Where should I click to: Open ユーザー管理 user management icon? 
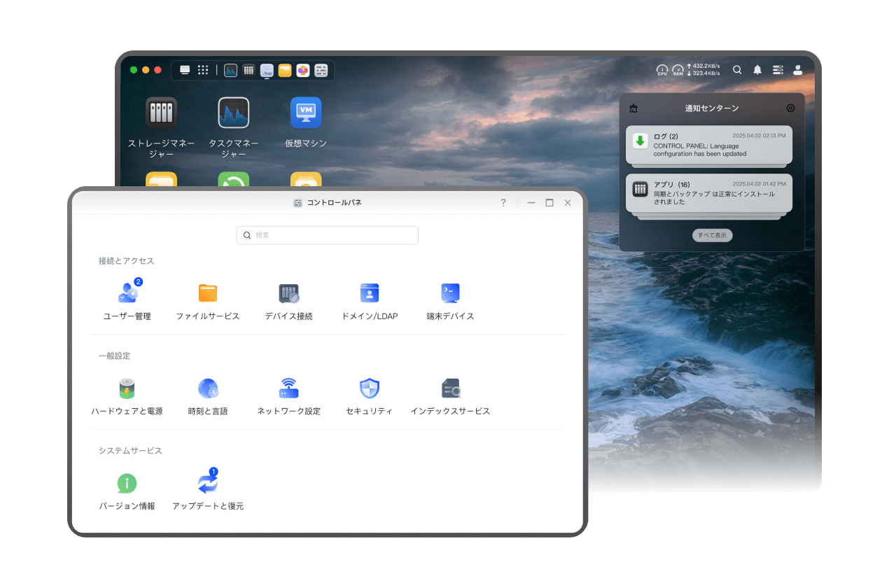127,293
